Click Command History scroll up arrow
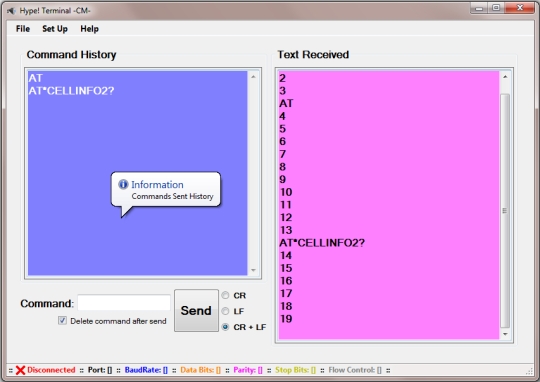Image resolution: width=540 pixels, height=382 pixels. tap(253, 77)
